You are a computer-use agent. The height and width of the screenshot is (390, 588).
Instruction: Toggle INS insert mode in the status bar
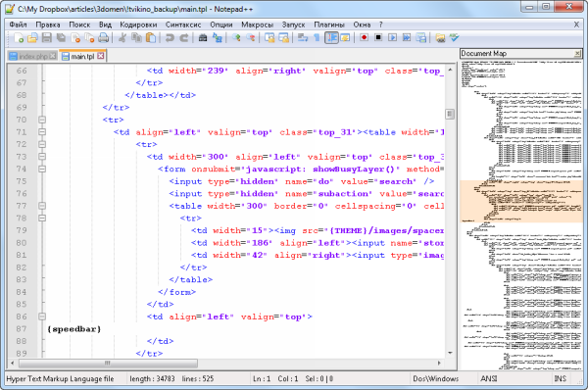click(560, 379)
